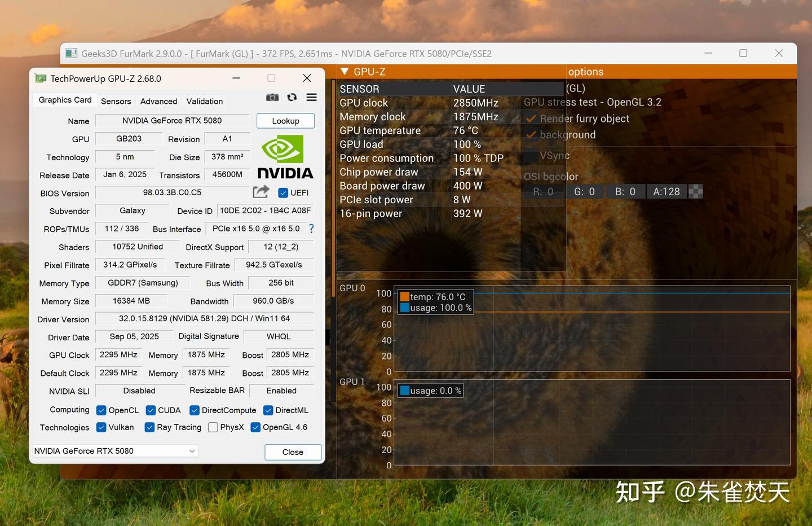Click the OSI bgcolor B value field
Image resolution: width=812 pixels, height=526 pixels.
coord(625,192)
